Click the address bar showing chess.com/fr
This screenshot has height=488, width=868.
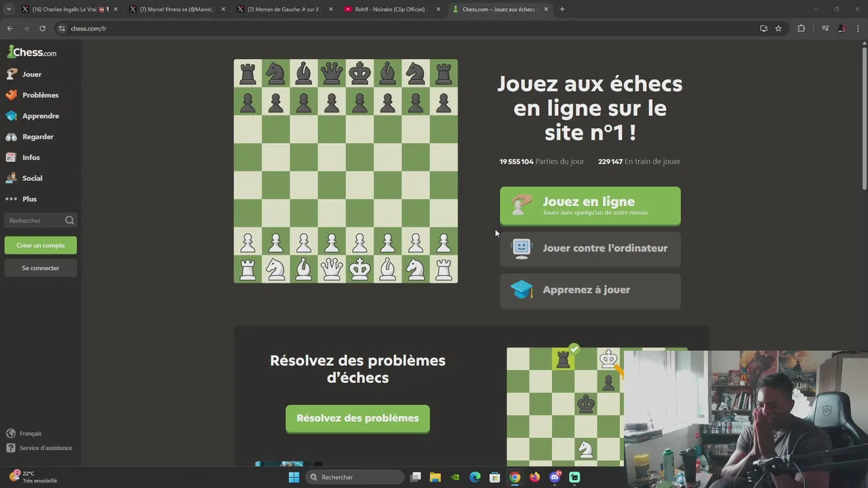coord(407,28)
